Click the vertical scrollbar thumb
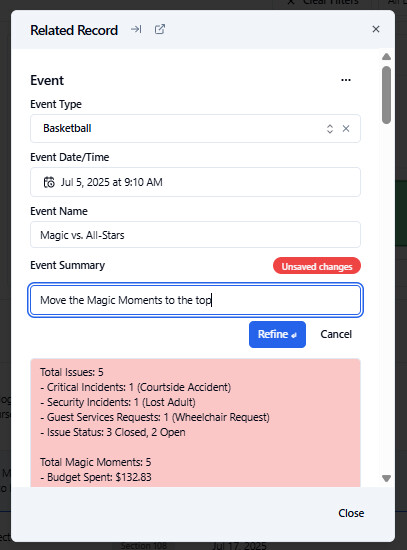The width and height of the screenshot is (407, 550). (386, 95)
